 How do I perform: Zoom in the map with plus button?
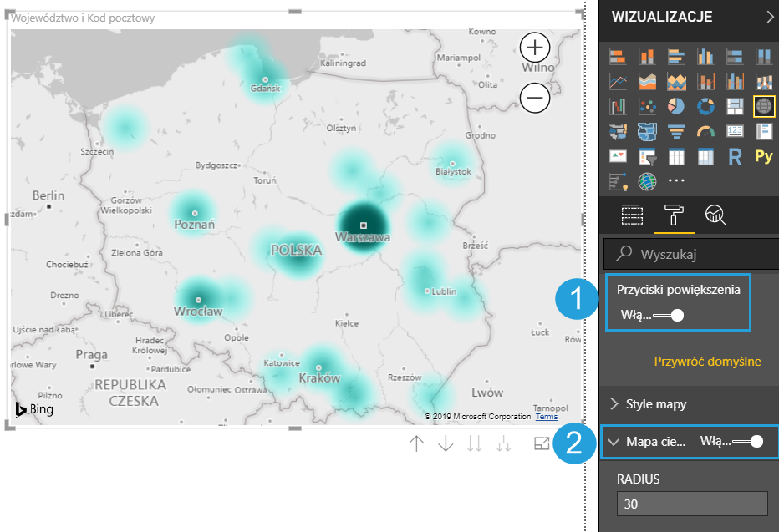pos(535,46)
